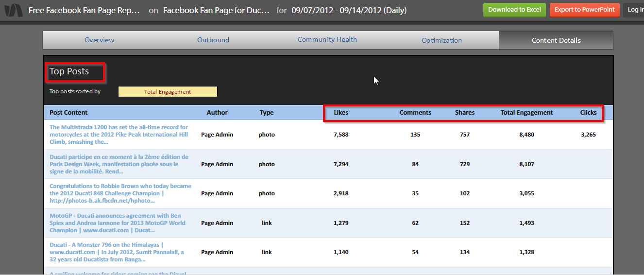Open the Community Health tab
Viewport: 644px width, 275px height.
[x=327, y=40]
